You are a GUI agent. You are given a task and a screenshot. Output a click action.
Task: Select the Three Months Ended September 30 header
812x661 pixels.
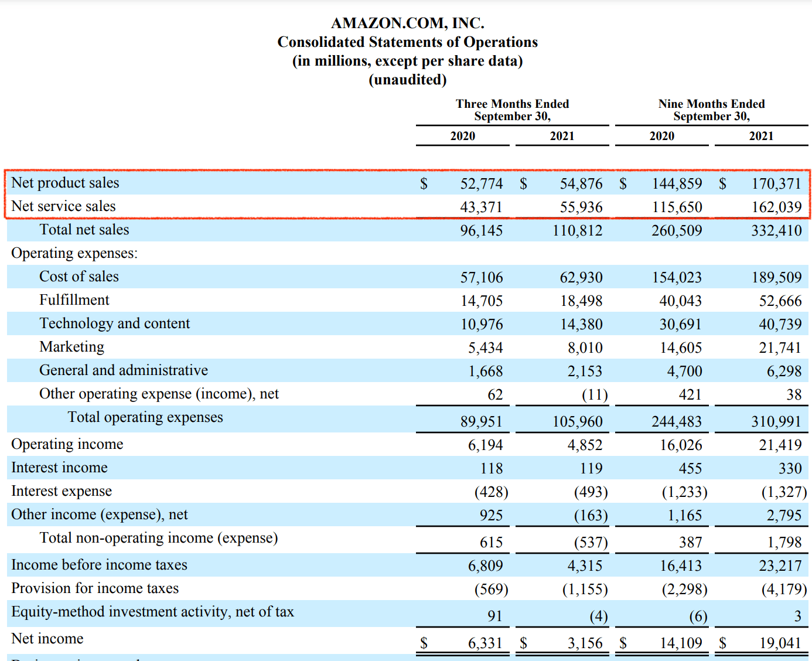pyautogui.click(x=512, y=110)
